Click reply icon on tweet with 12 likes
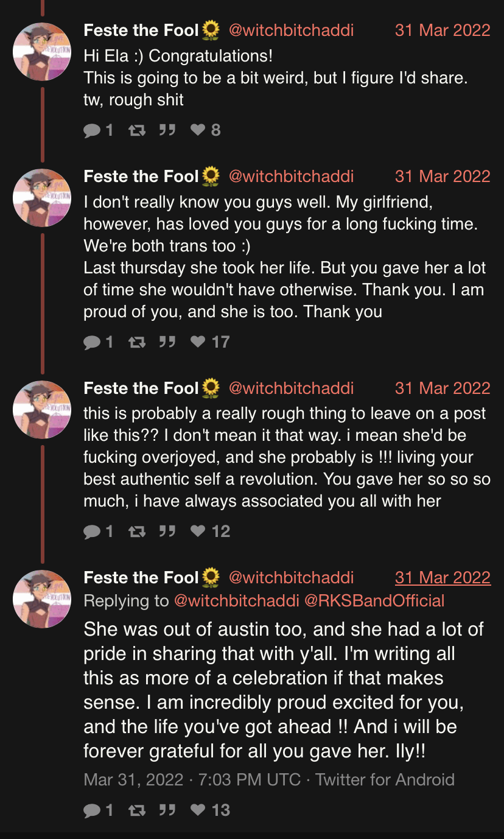The height and width of the screenshot is (839, 504). click(x=93, y=532)
